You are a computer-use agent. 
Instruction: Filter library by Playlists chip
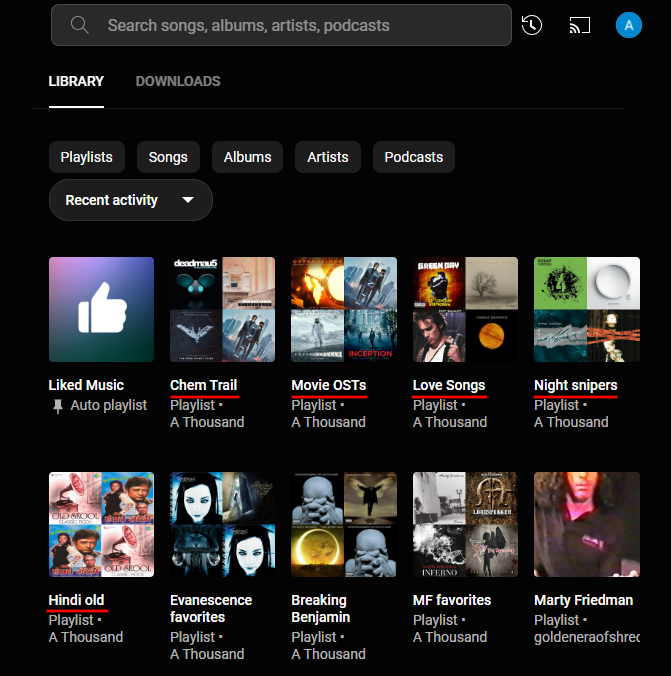click(86, 157)
